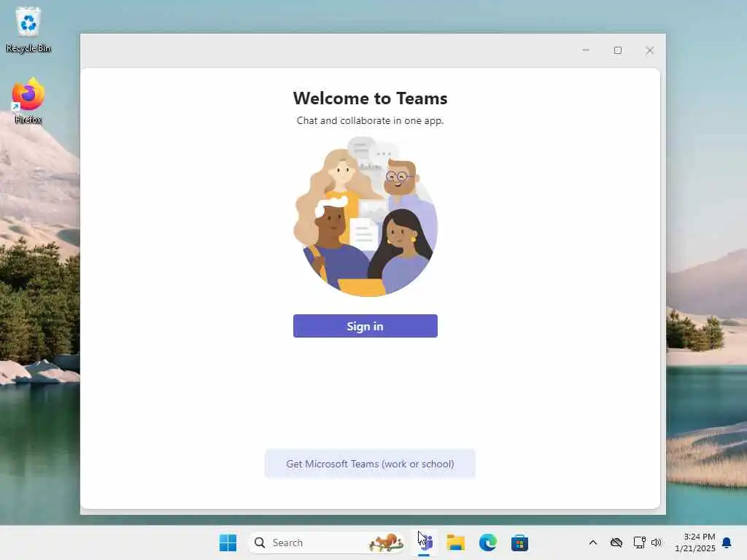Open the network status tray icon
This screenshot has height=560, width=747.
click(639, 542)
